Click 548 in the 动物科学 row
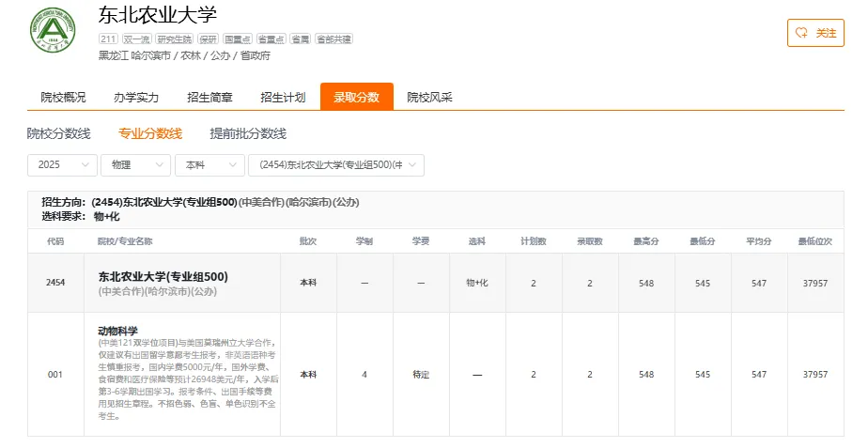The width and height of the screenshot is (868, 448). pos(646,375)
